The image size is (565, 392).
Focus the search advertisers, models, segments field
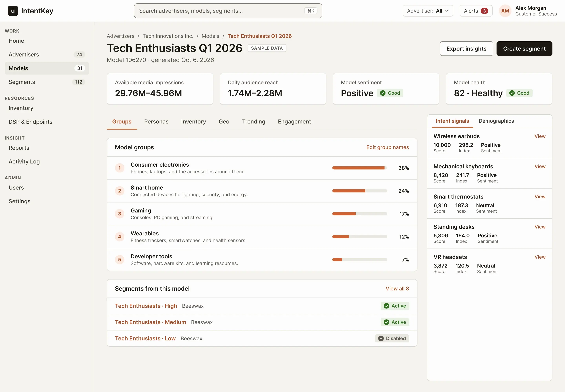[228, 11]
